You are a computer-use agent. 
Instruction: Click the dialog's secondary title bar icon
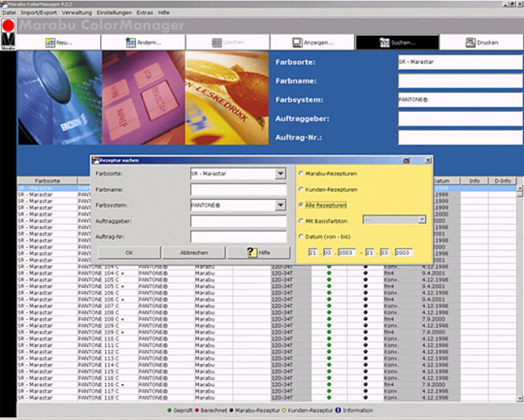406,160
